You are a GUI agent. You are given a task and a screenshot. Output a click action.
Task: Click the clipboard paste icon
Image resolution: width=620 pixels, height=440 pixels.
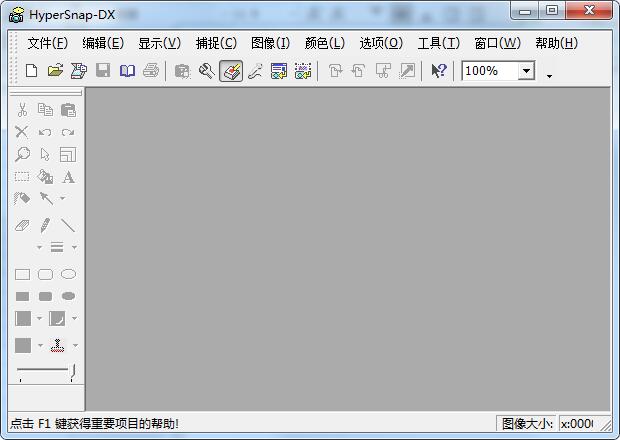pos(68,110)
